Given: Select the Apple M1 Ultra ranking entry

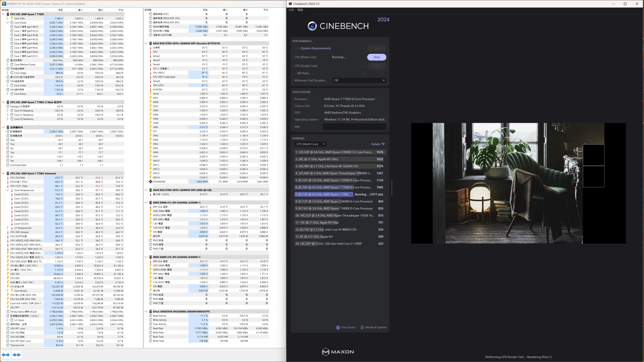Looking at the screenshot, I should tap(340, 159).
